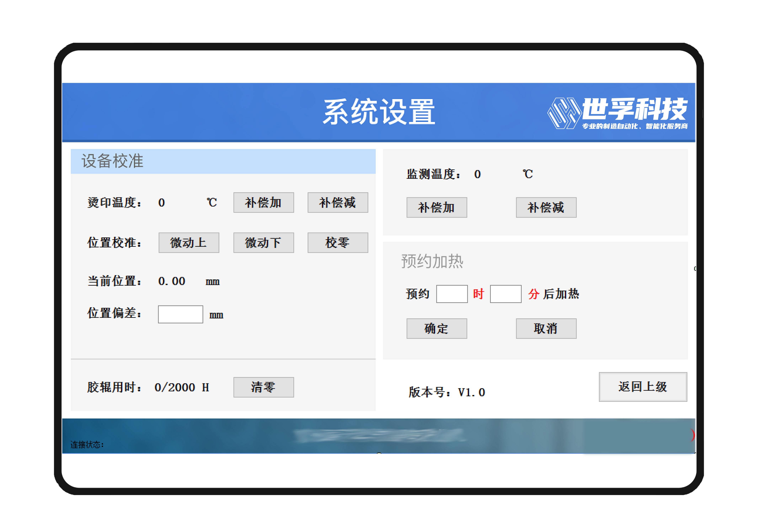
Task: Click 返回上级 to go back
Action: coord(643,387)
